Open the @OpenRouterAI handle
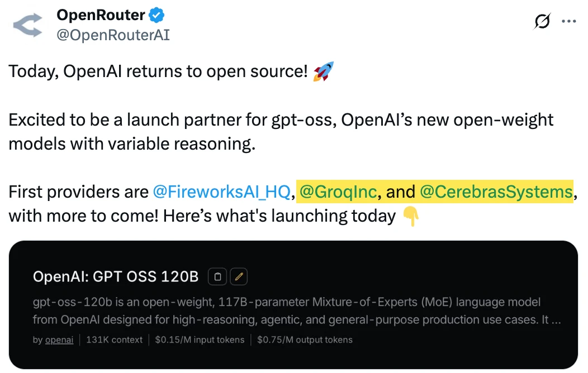 [113, 35]
